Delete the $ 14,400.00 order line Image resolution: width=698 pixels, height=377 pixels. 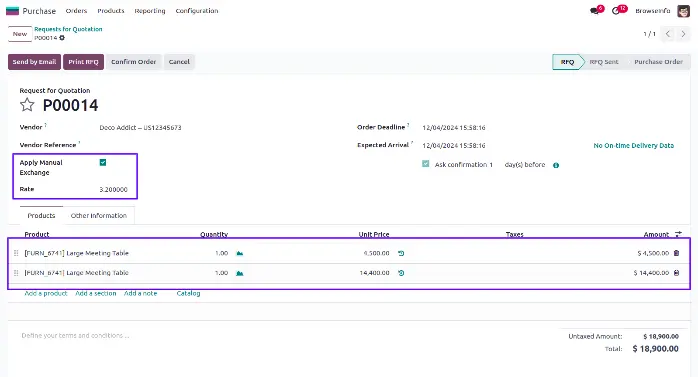coord(676,273)
